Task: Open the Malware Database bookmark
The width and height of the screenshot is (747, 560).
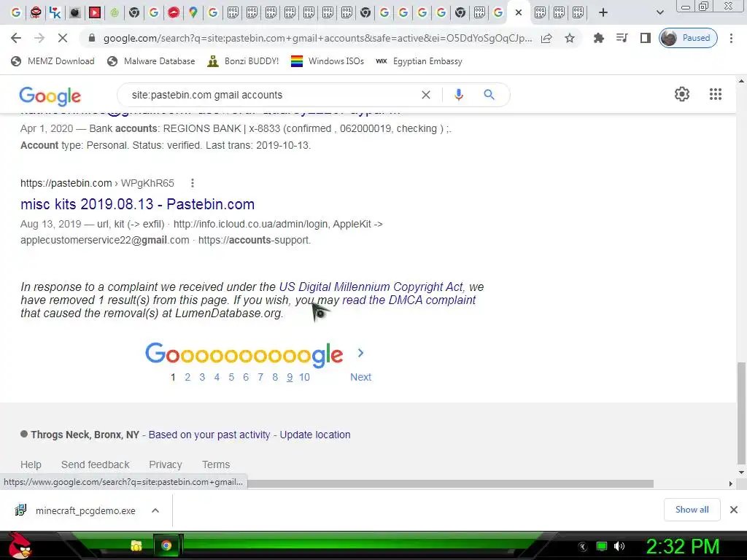Action: click(151, 61)
